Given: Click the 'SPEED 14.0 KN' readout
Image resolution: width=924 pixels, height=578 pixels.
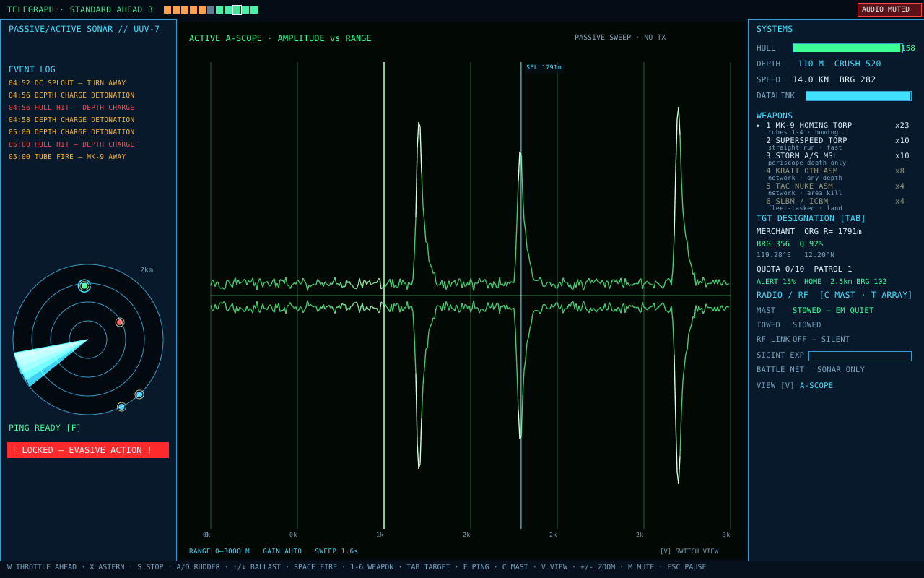Looking at the screenshot, I should point(793,79).
